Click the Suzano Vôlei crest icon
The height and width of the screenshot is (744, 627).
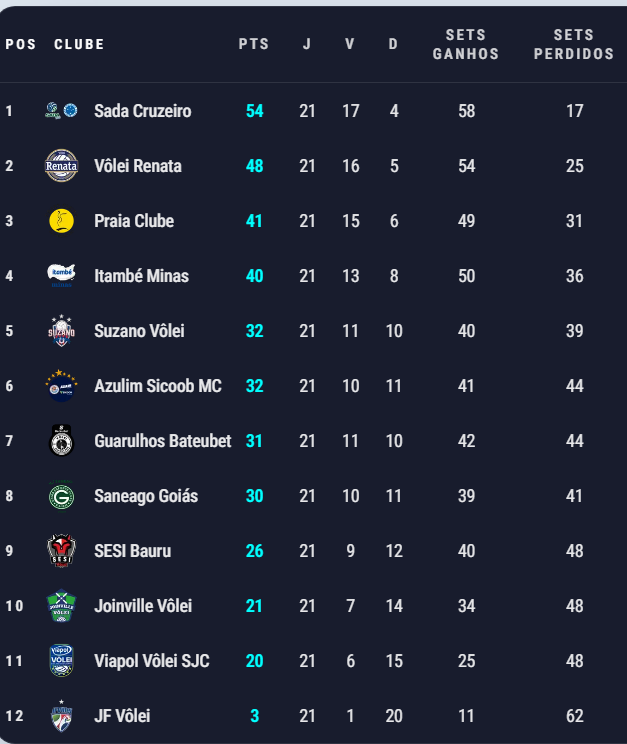click(61, 331)
